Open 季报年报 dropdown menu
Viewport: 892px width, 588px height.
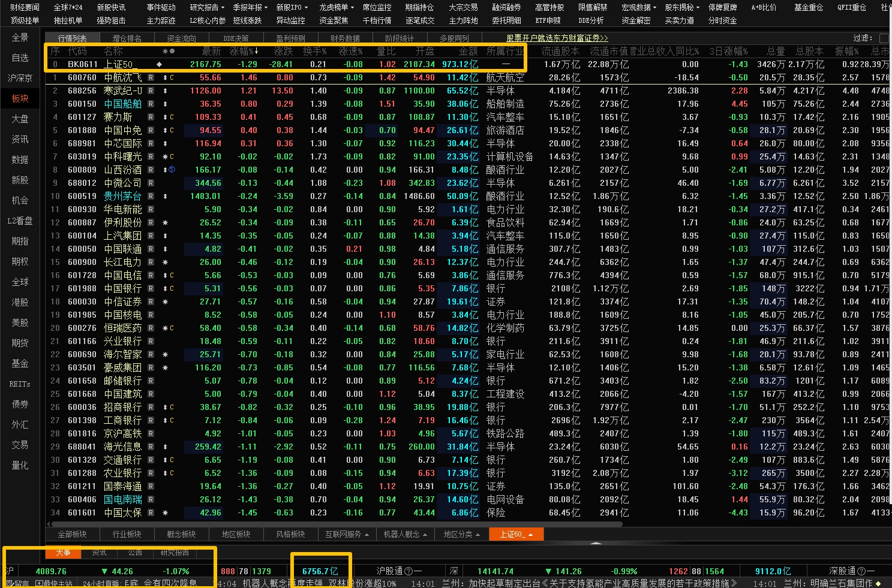point(250,8)
